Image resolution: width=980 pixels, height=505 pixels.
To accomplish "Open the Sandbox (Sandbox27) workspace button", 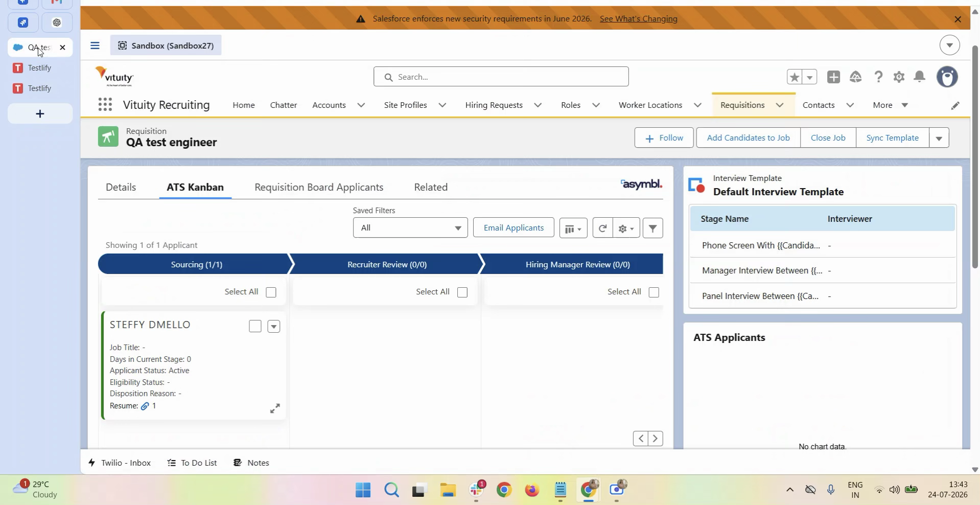I will click(x=166, y=45).
